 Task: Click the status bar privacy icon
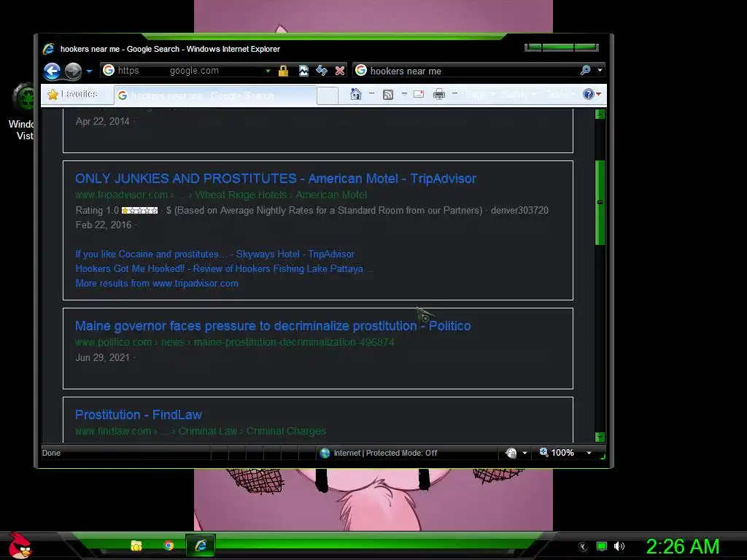[511, 453]
